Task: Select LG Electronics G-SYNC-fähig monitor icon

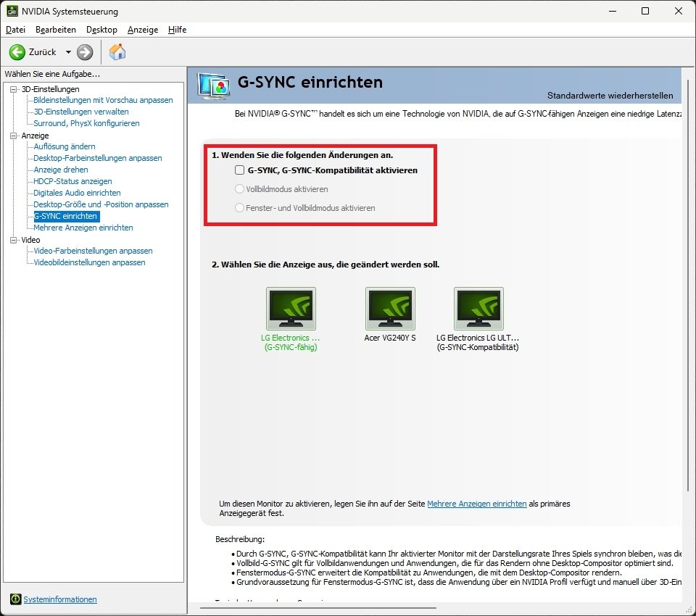Action: pyautogui.click(x=291, y=309)
